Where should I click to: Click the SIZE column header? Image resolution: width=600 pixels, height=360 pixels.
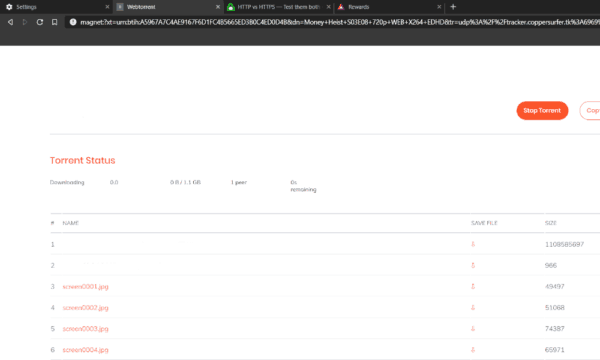[x=551, y=223]
